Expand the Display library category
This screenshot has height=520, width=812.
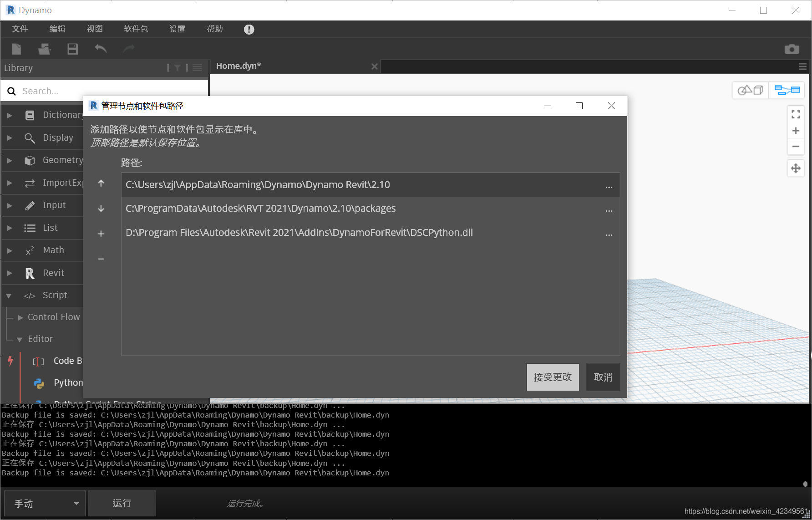[x=10, y=138]
